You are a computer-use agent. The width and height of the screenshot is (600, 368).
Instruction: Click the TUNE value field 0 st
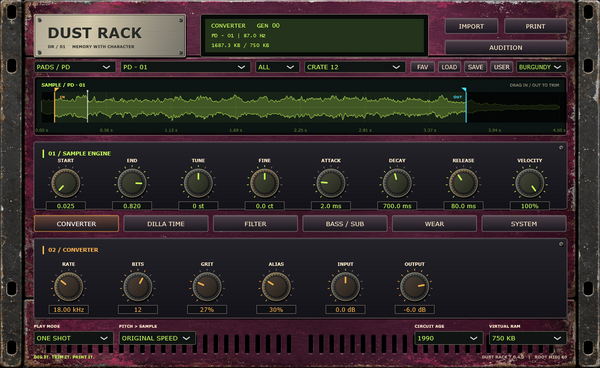point(198,206)
